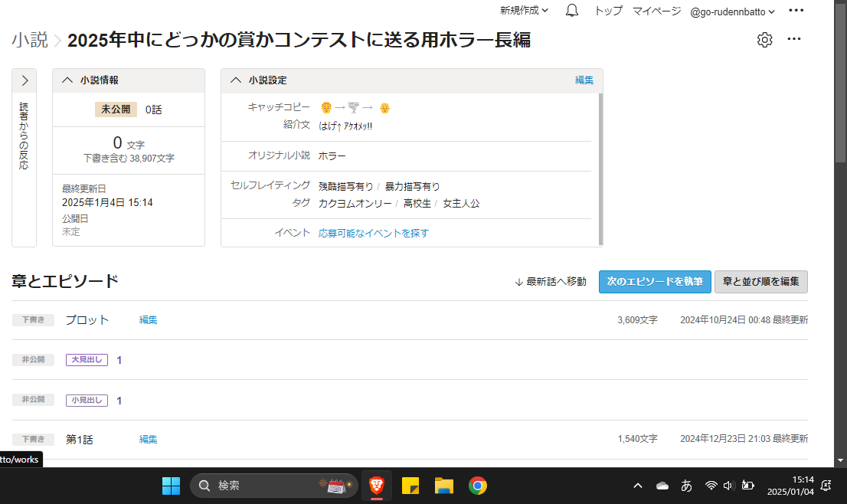Image resolution: width=847 pixels, height=504 pixels.
Task: Click the 章と並び順を編集 button
Action: coord(760,282)
